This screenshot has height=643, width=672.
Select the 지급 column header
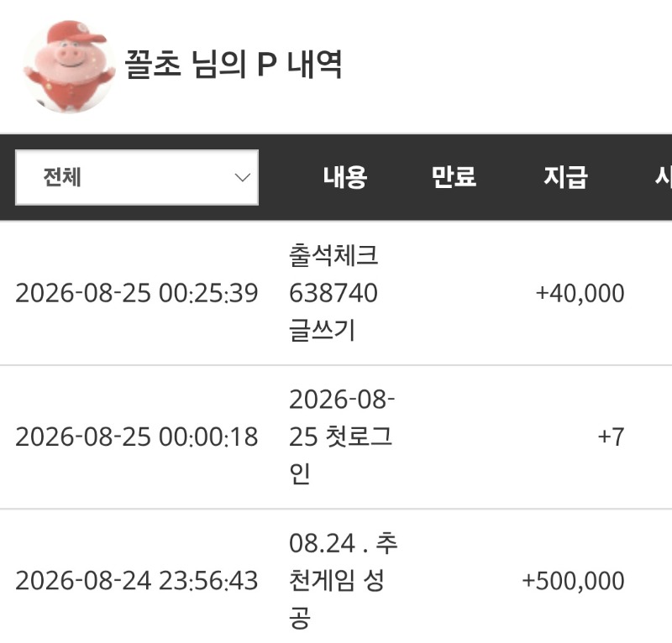565,177
